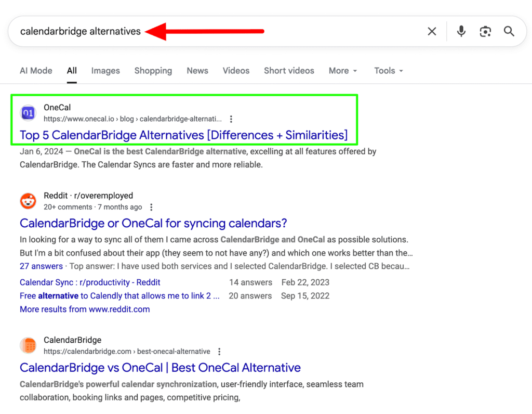Screen dimensions: 532x414
Task: Click the CalendarBridge site favicon
Action: [28, 345]
